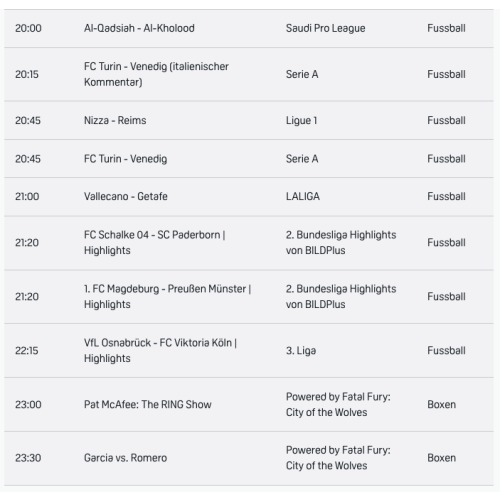Click the Ligue 1 competition label
This screenshot has height=500, width=500.
[x=301, y=120]
